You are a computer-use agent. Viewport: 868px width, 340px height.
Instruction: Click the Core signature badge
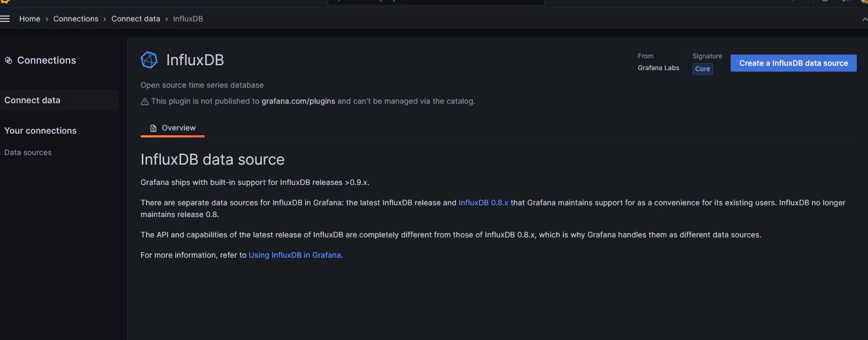(x=703, y=69)
